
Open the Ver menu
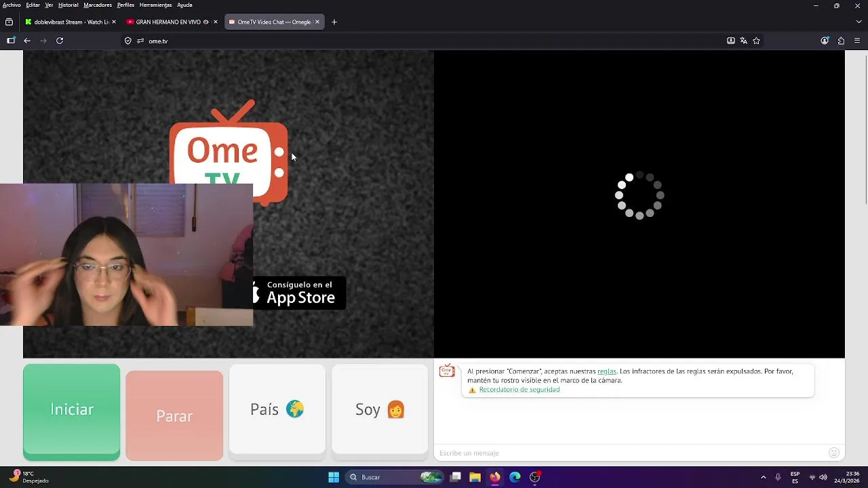click(49, 5)
